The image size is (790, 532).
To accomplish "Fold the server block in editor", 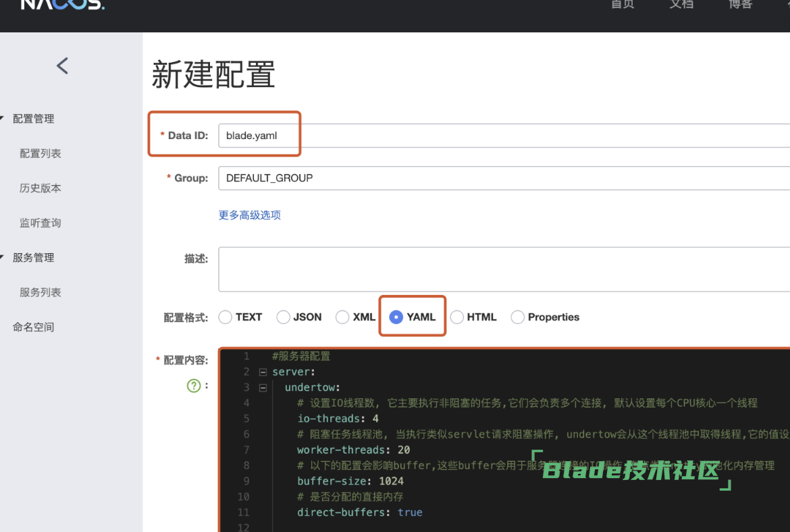I will pyautogui.click(x=263, y=372).
